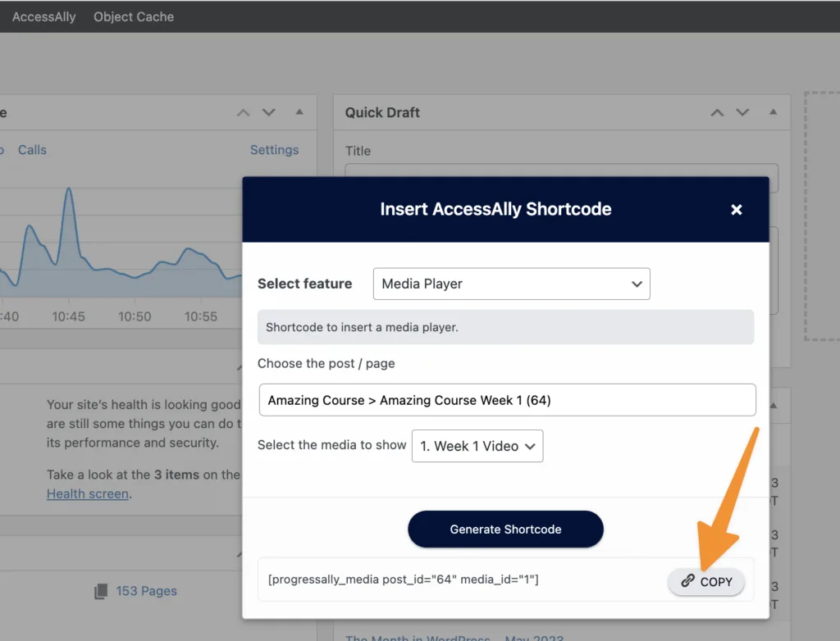Open the 153 Pages link
The height and width of the screenshot is (641, 840).
click(146, 591)
